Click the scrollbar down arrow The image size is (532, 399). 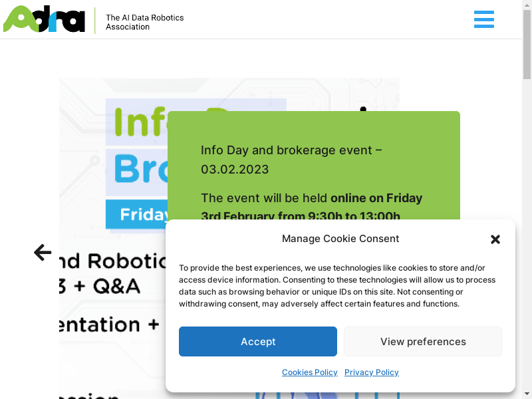[527, 395]
